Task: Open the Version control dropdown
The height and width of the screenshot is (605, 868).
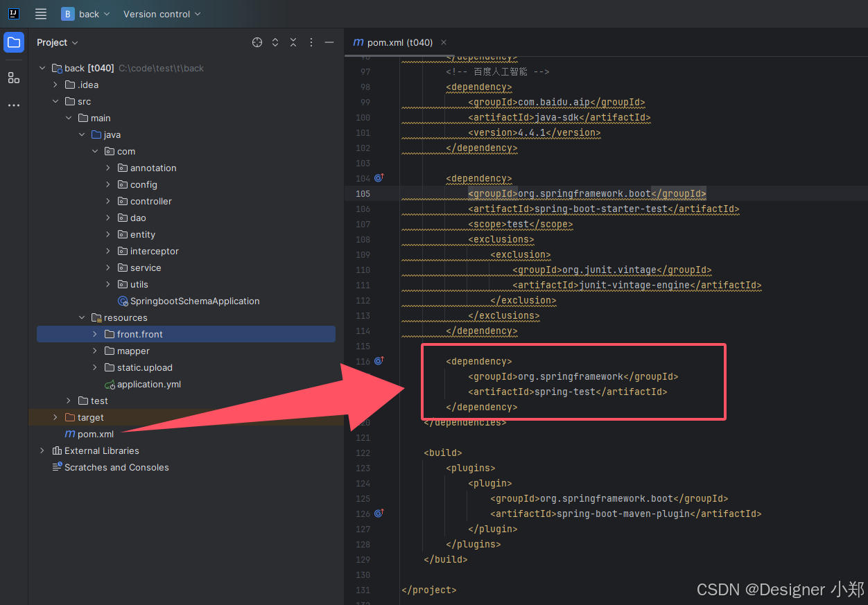Action: [162, 14]
